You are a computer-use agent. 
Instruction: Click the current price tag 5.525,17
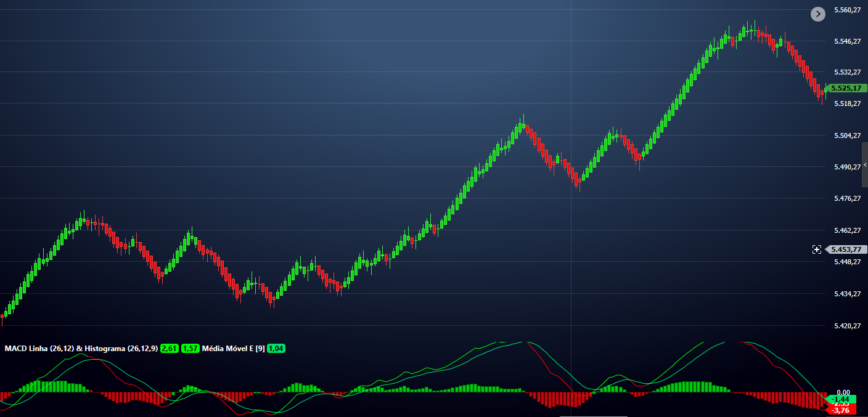pyautogui.click(x=845, y=88)
